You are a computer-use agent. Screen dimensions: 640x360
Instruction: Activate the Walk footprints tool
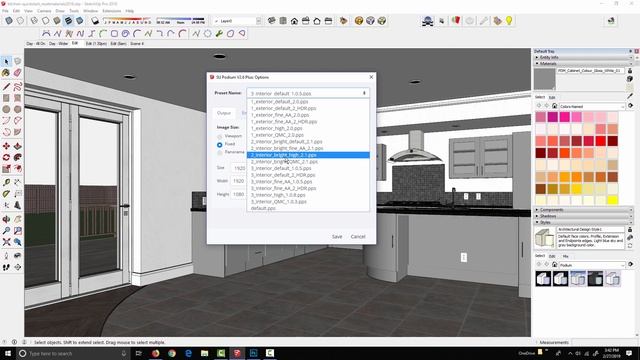pos(6,267)
